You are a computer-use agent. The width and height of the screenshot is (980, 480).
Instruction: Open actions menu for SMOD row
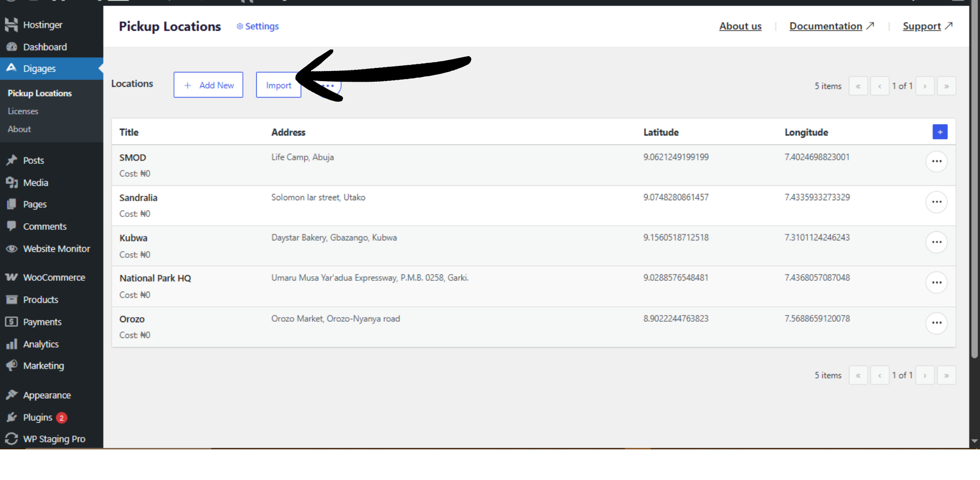point(936,161)
